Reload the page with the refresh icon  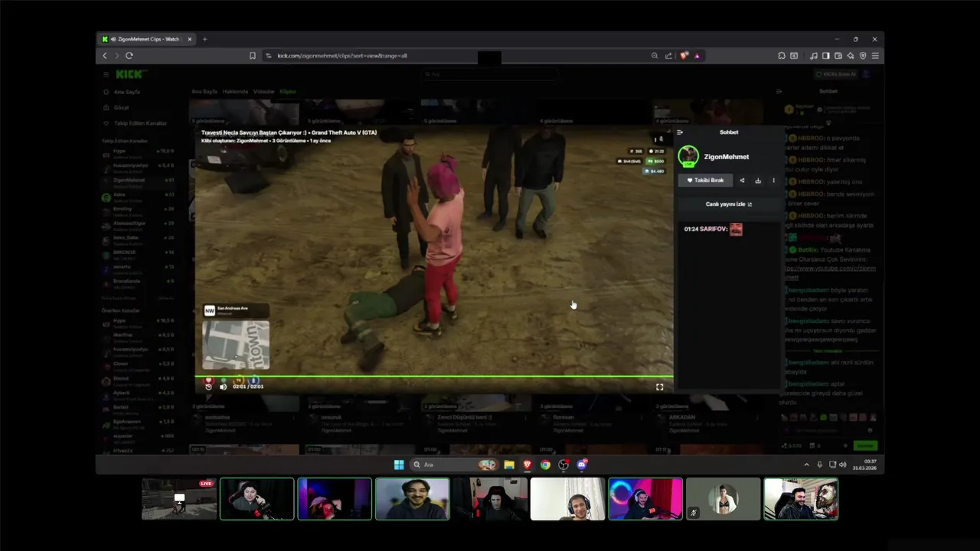click(x=129, y=56)
